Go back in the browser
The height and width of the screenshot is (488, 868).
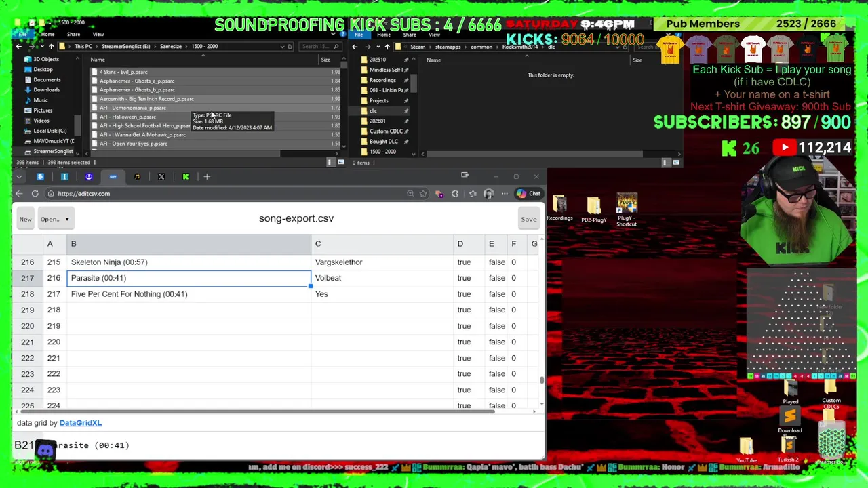(19, 194)
